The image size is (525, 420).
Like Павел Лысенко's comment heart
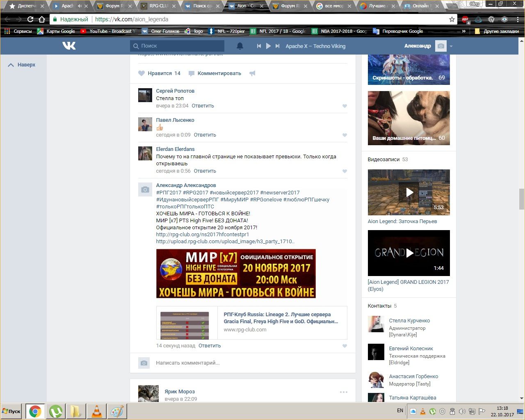click(345, 135)
